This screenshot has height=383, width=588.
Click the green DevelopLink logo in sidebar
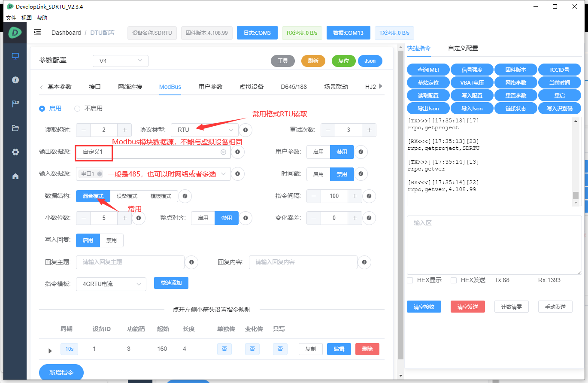[x=15, y=32]
